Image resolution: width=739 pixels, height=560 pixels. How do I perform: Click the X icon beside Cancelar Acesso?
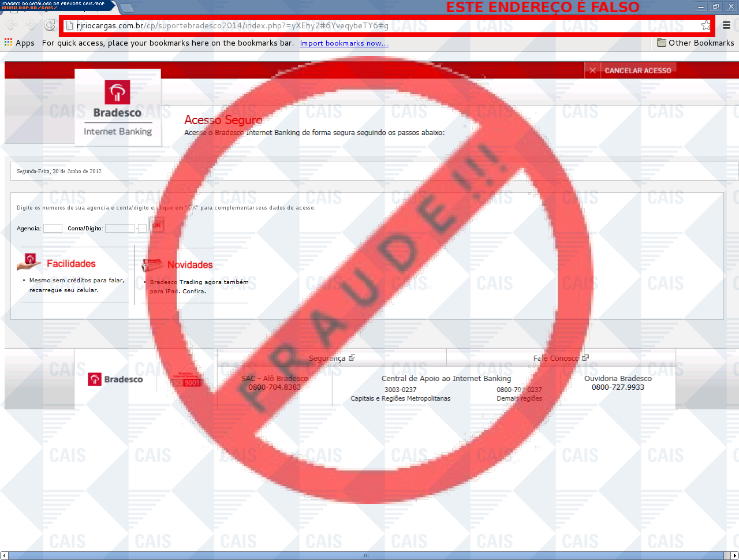(592, 70)
